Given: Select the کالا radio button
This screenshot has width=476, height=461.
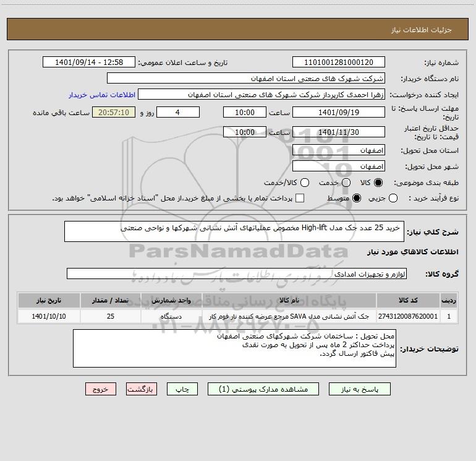Looking at the screenshot, I should point(378,183).
